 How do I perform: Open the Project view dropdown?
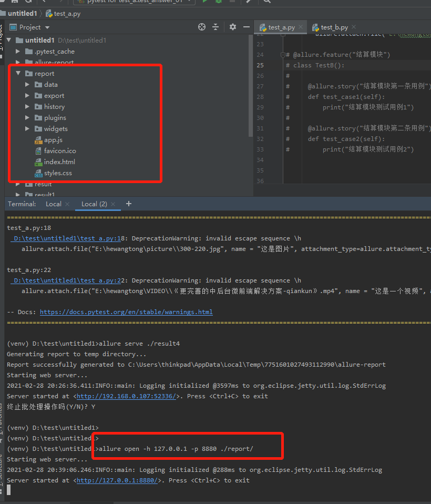(x=47, y=28)
